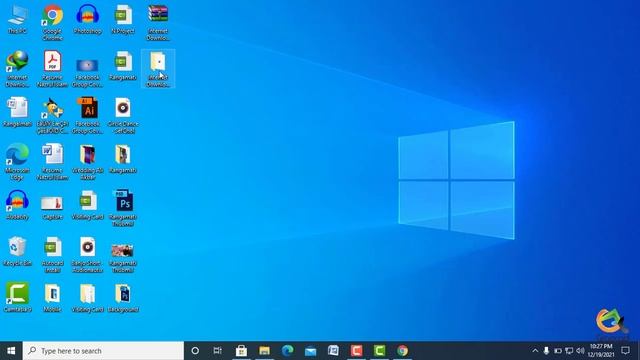This screenshot has width=640, height=360.
Task: Open the network tray icon
Action: click(569, 351)
